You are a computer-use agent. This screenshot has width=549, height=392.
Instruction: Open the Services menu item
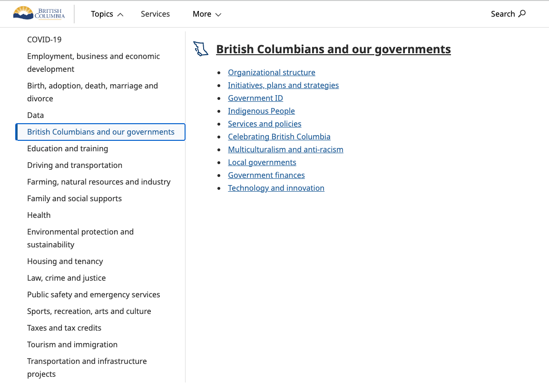155,14
